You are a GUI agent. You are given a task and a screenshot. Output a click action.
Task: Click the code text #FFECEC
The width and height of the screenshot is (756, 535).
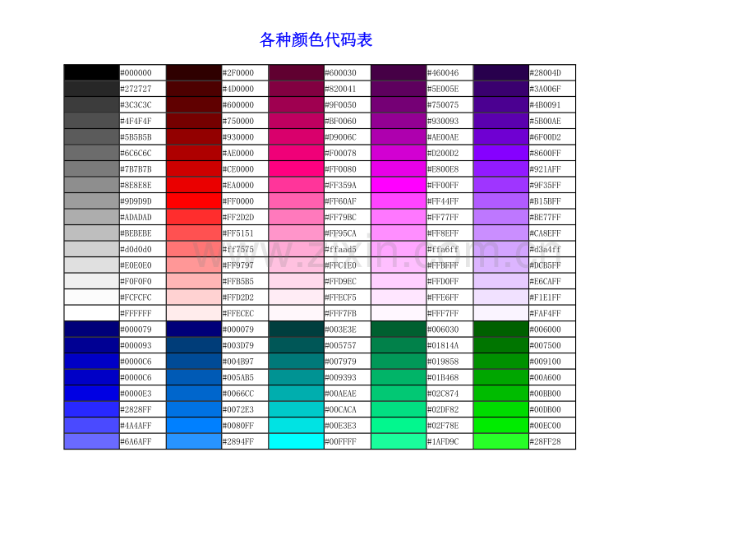(x=237, y=313)
